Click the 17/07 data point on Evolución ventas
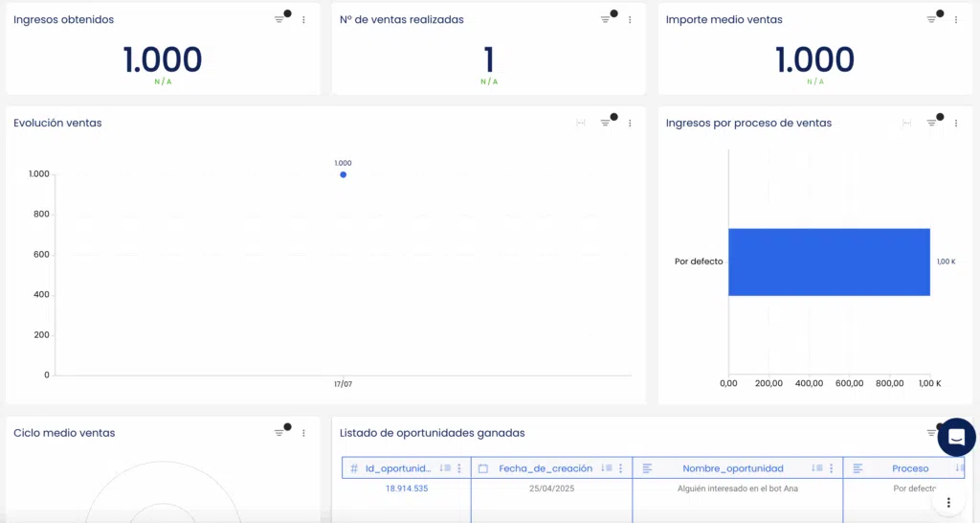The height and width of the screenshot is (523, 980). [344, 174]
